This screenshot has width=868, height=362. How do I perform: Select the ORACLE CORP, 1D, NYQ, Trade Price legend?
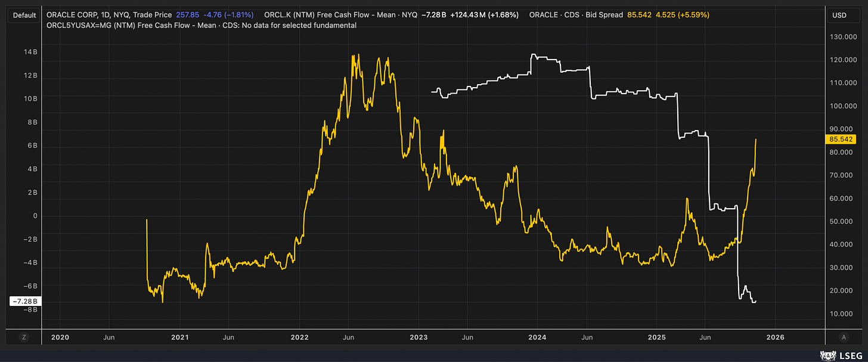108,14
